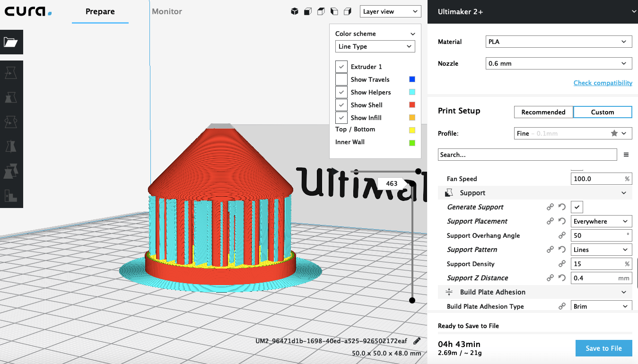Image resolution: width=638 pixels, height=364 pixels.
Task: Click the red Show Shell color swatch
Action: pos(412,105)
